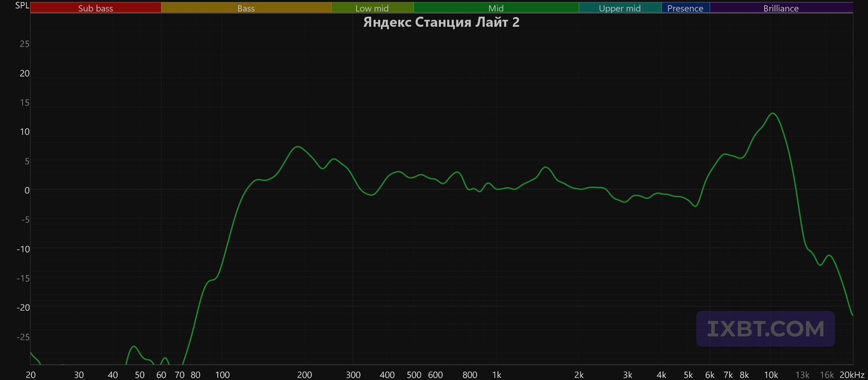Click the 300 frequency axis label
This screenshot has width=868, height=380.
click(353, 374)
